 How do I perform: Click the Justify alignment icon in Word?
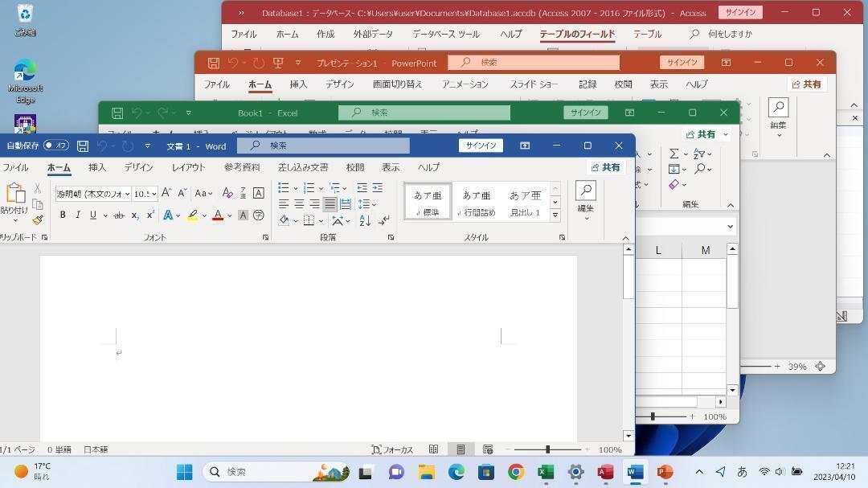coord(330,204)
